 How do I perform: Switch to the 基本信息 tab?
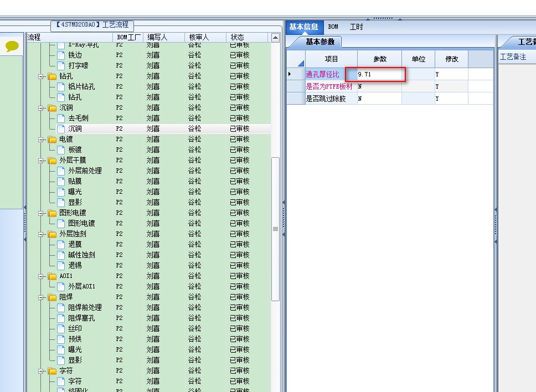coord(303,27)
